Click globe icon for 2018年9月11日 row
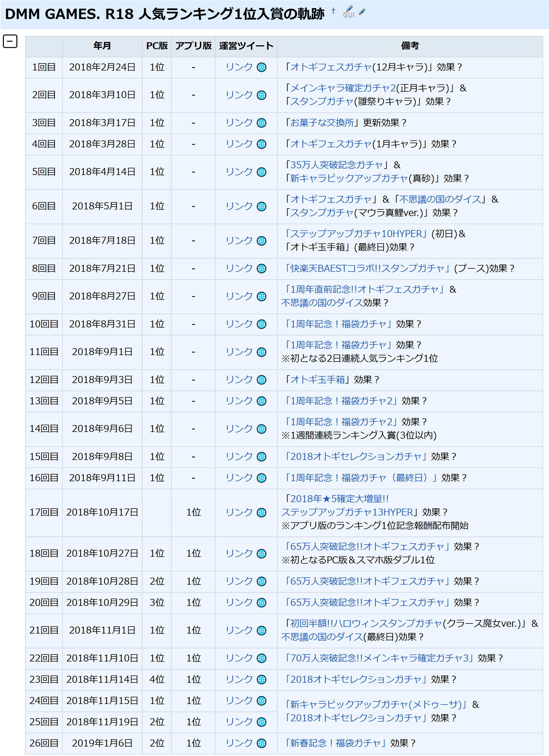This screenshot has width=549, height=756. point(262,478)
